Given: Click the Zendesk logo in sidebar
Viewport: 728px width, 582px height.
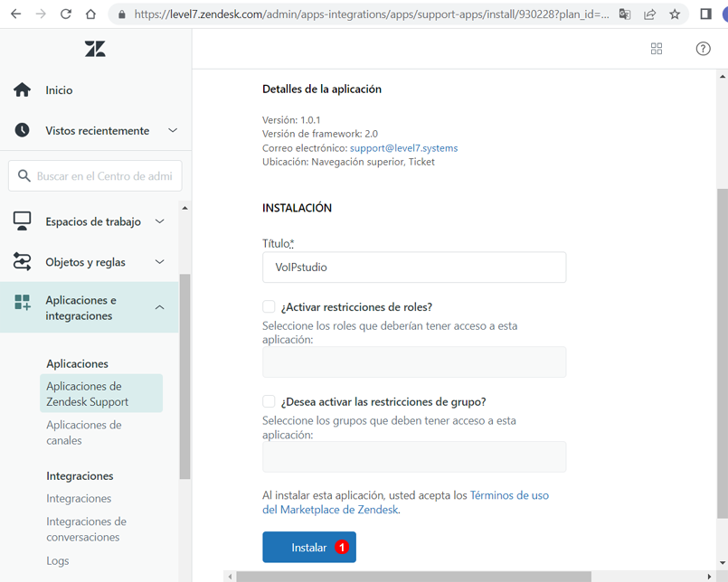Looking at the screenshot, I should click(95, 49).
